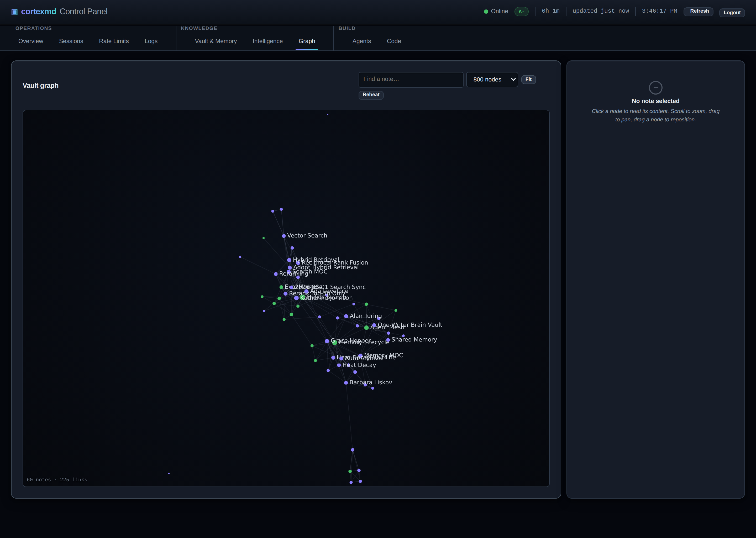Select the Grace Hopper node
756x538 pixels.
click(x=327, y=341)
